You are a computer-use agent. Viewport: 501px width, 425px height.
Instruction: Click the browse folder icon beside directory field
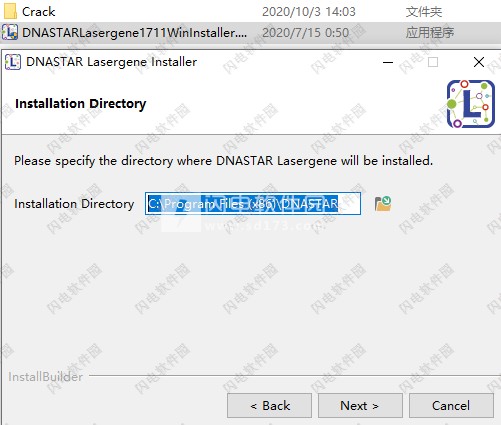(x=383, y=204)
